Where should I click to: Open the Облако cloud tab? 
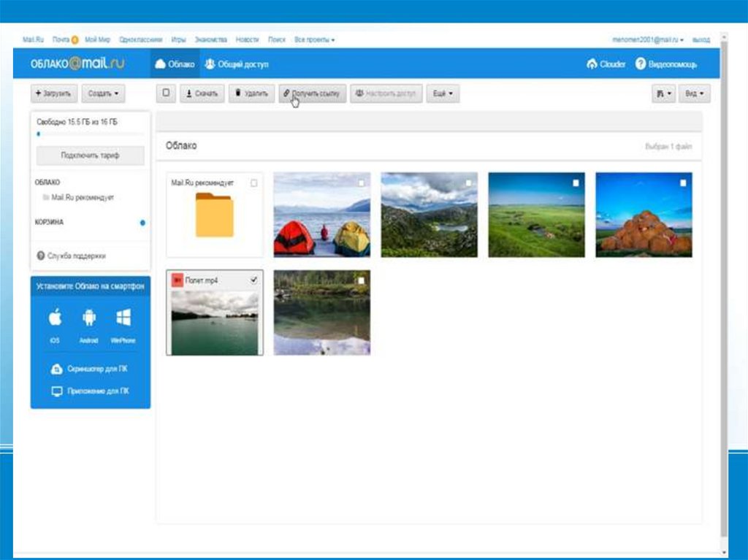click(x=175, y=64)
